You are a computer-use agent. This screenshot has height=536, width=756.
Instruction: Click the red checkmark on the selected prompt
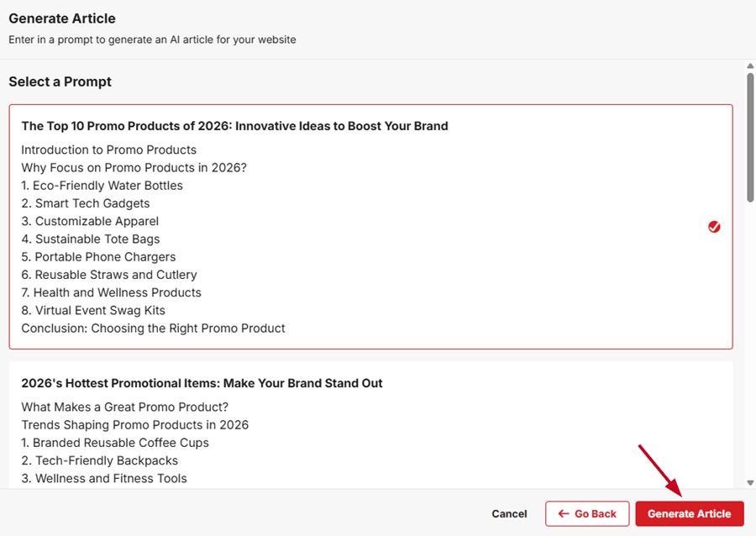(714, 227)
